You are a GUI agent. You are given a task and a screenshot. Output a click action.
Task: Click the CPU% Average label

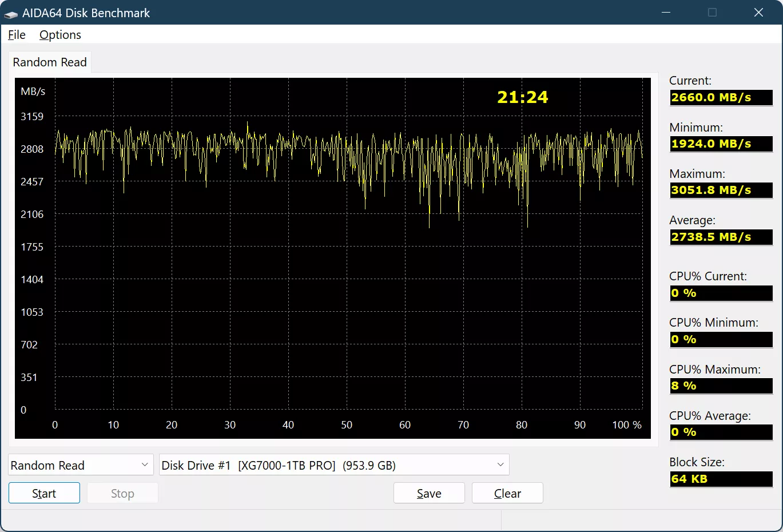pyautogui.click(x=710, y=416)
